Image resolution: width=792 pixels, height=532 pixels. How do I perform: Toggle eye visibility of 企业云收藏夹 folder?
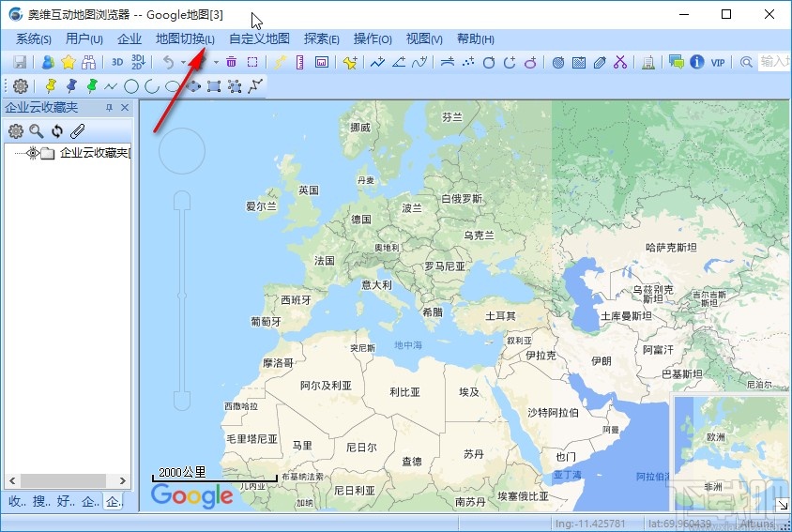pyautogui.click(x=33, y=153)
